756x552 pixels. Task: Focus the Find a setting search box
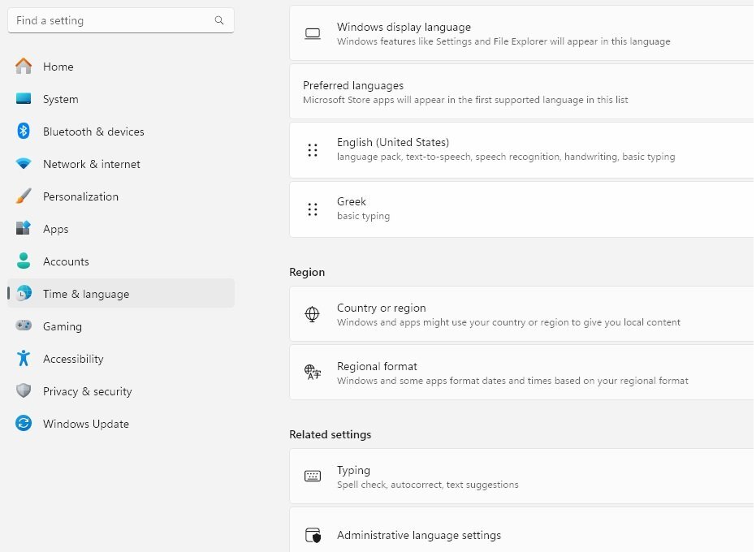click(x=120, y=20)
